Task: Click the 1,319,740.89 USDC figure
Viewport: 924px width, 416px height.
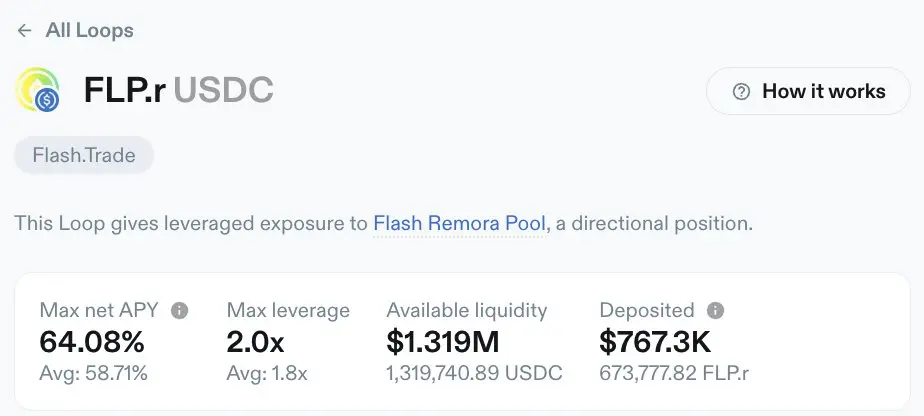Action: 474,374
